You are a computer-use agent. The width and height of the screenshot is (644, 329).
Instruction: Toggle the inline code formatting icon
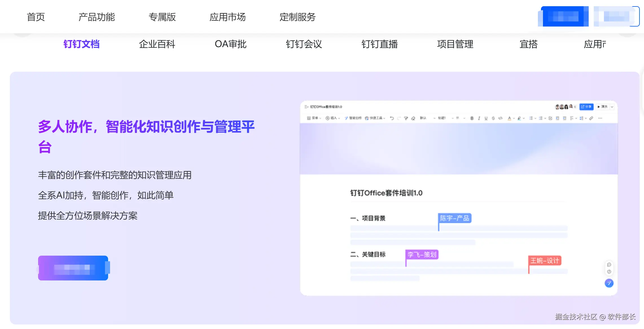500,118
